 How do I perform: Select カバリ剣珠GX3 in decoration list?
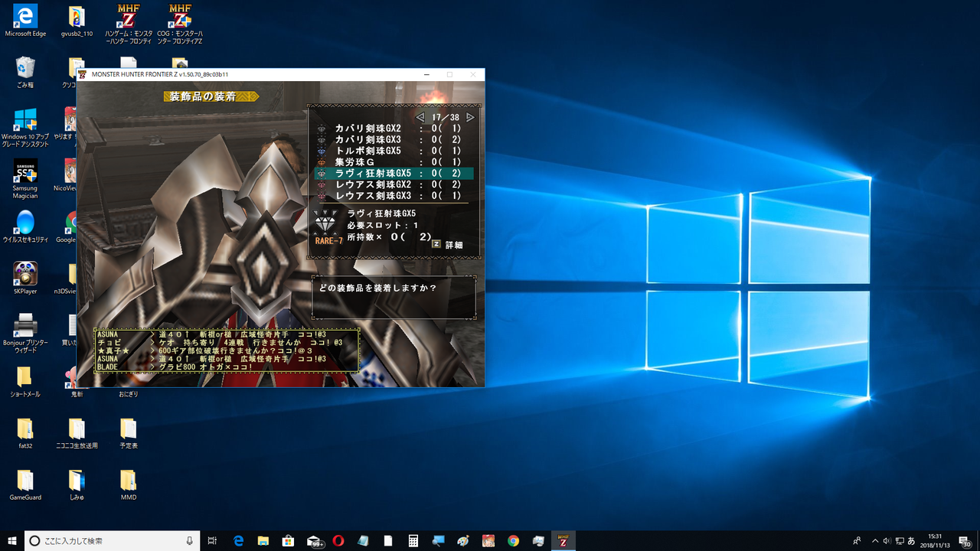tap(394, 139)
